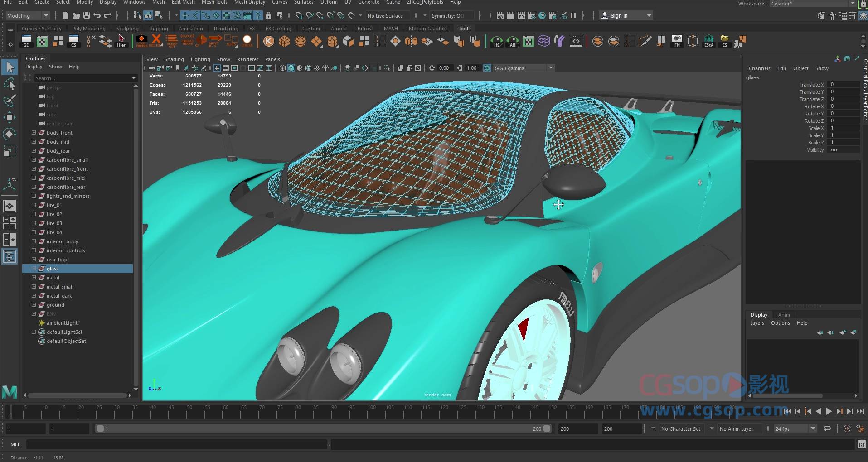This screenshot has width=868, height=462.
Task: Enable viewport lighting with all lights
Action: click(x=325, y=68)
